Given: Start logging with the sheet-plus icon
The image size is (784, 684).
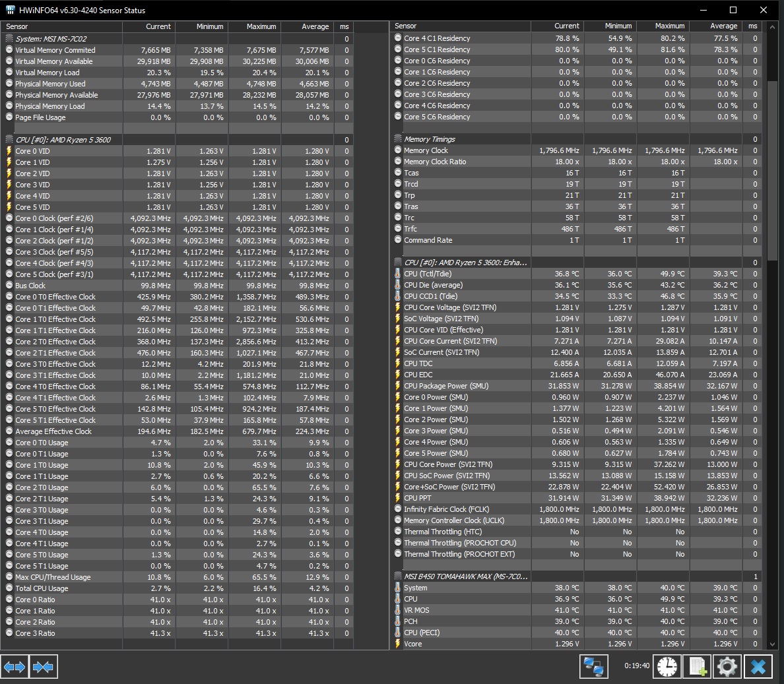Looking at the screenshot, I should click(697, 666).
